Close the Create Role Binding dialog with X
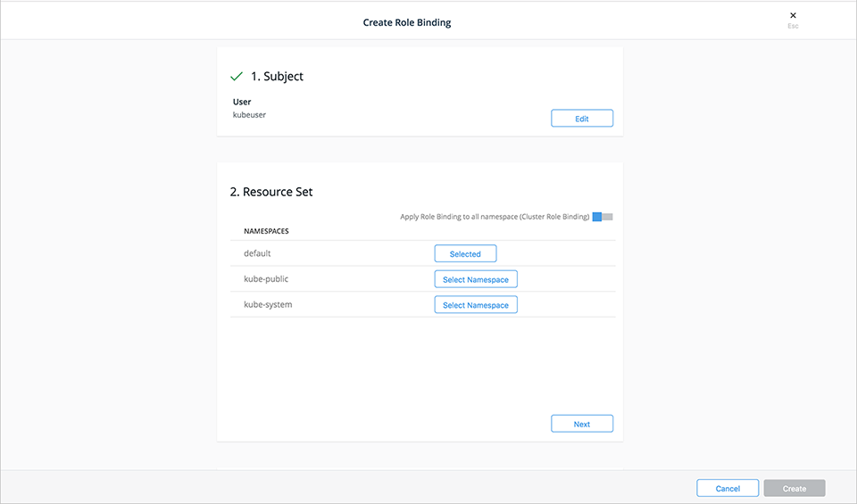The width and height of the screenshot is (857, 504). point(793,15)
